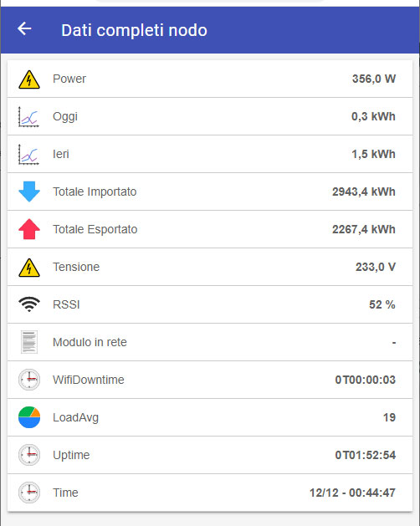Select the 12/12 - 00:44:47 time value
The height and width of the screenshot is (526, 420).
pos(352,493)
